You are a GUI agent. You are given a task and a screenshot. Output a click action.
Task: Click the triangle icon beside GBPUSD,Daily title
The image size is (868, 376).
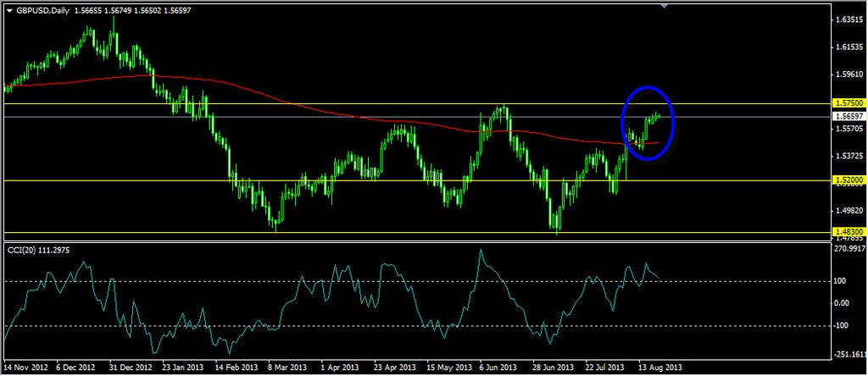click(x=8, y=10)
